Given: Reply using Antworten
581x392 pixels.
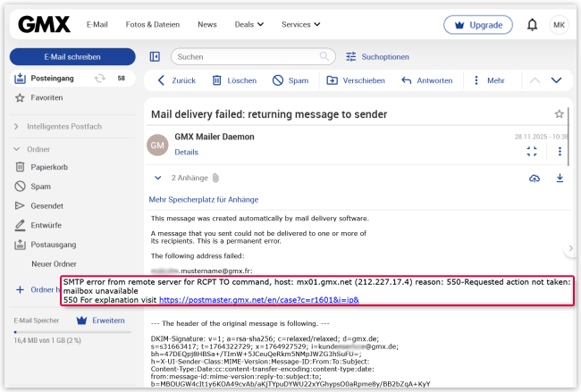Looking at the screenshot, I should [427, 80].
